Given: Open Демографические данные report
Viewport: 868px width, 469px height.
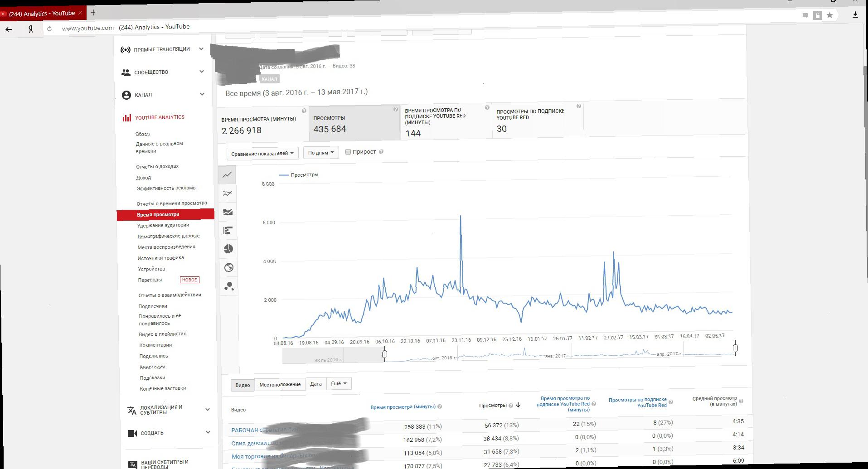Looking at the screenshot, I should pos(168,236).
